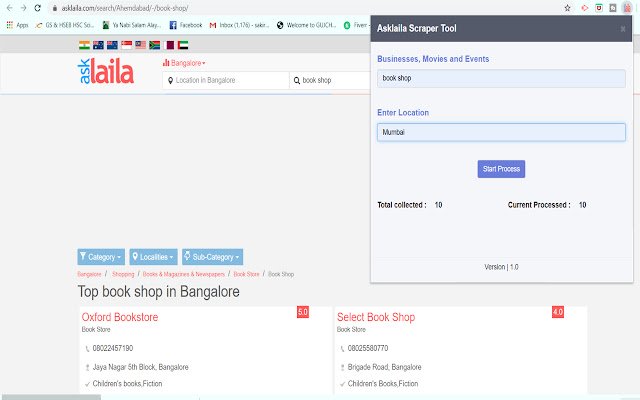Click Jaya Nagar 5th Block, Bangalore address
Screen dimensions: 640x400
(x=140, y=367)
